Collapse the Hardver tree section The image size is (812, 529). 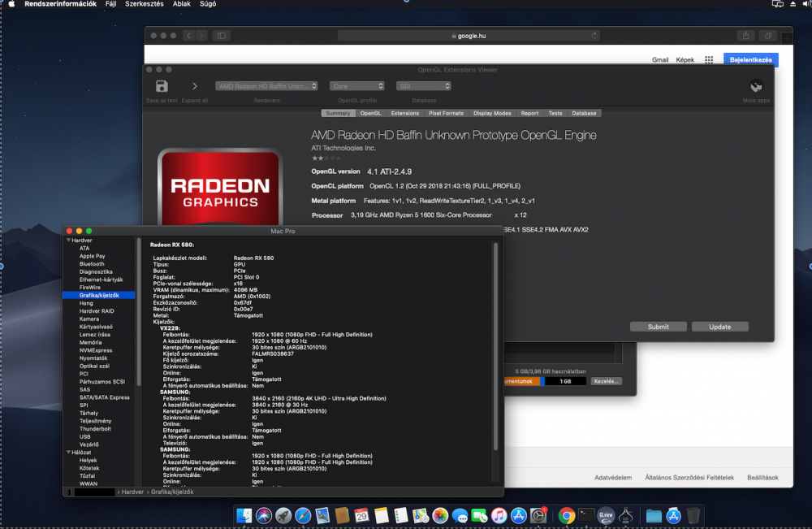pyautogui.click(x=68, y=241)
